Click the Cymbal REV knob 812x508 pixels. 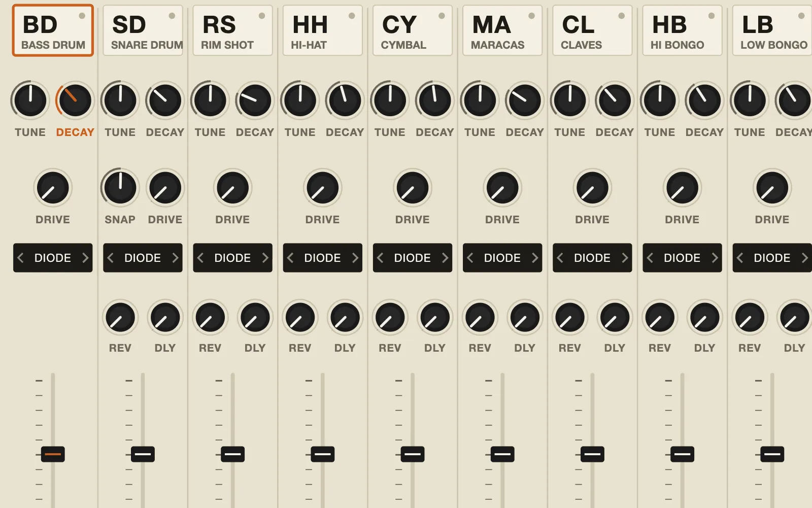(x=390, y=318)
